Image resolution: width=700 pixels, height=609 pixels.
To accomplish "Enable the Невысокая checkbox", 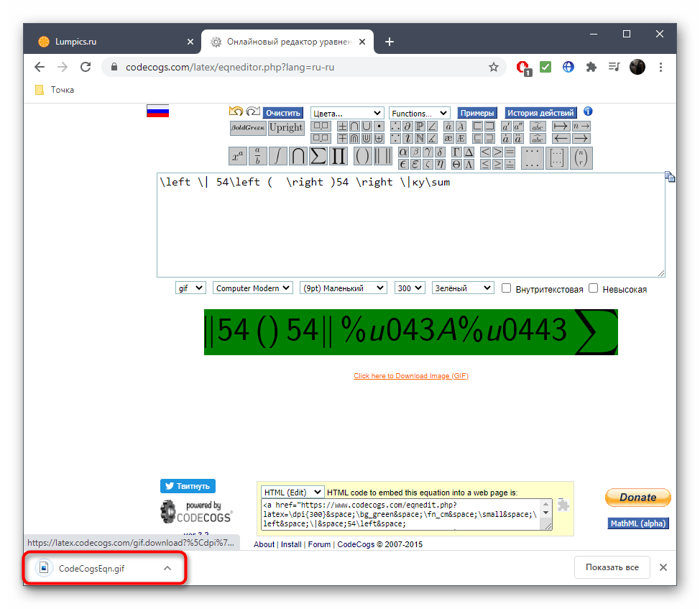I will coord(594,288).
